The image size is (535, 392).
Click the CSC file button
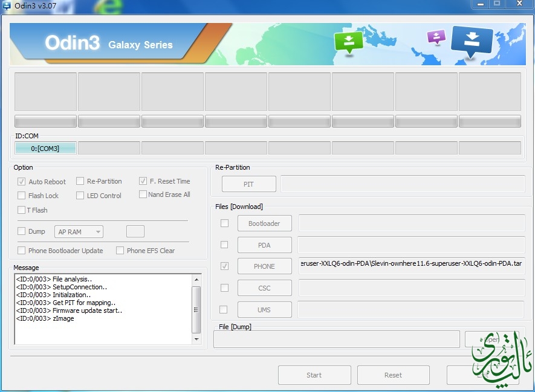(264, 288)
